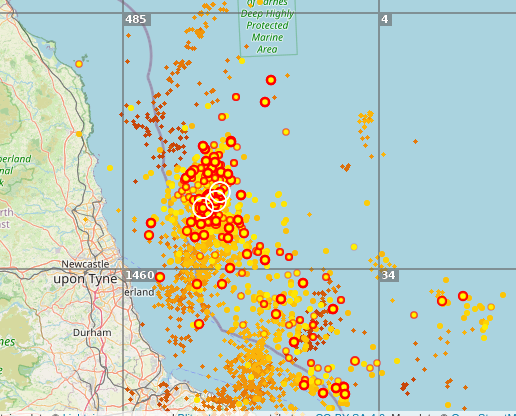Image resolution: width=516 pixels, height=416 pixels.
Task: Click the lone yellow dot just off Northumberland coast
Action: (x=110, y=168)
